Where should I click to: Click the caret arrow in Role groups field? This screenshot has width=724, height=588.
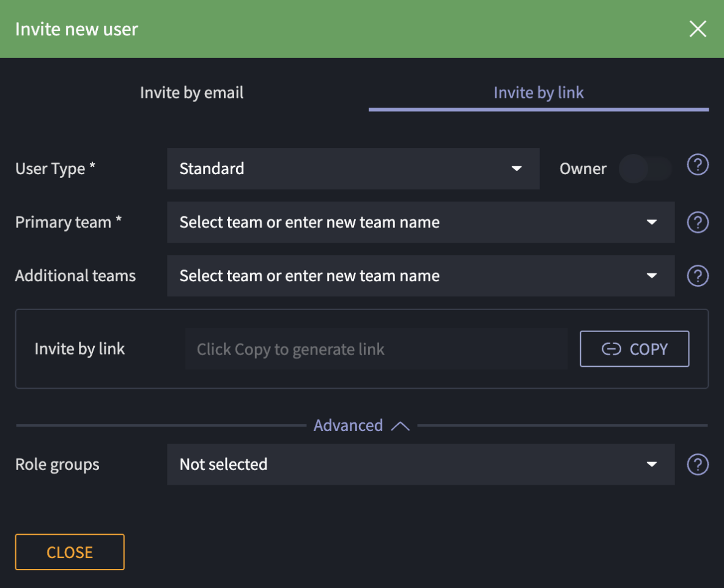(x=651, y=465)
